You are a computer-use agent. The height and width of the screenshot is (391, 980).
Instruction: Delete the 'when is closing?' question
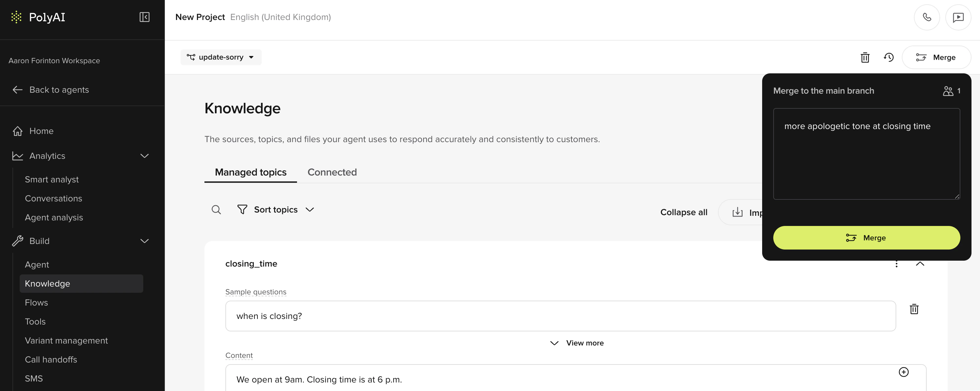pyautogui.click(x=914, y=309)
